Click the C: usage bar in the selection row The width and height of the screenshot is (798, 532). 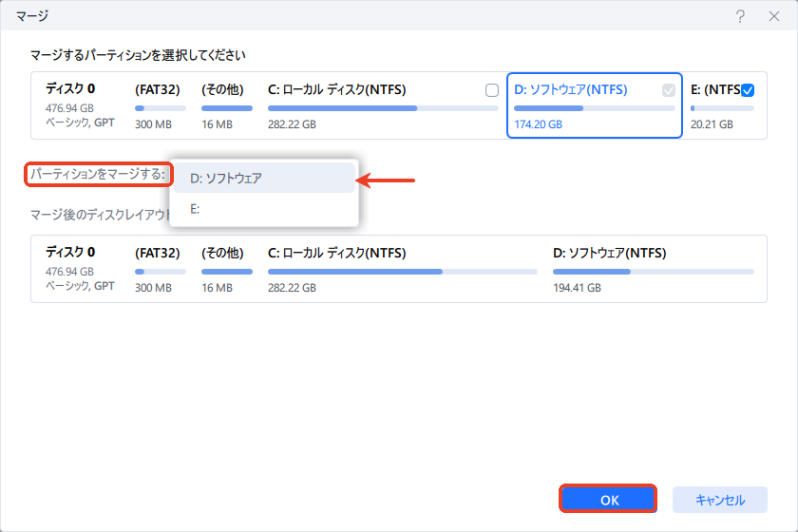383,108
